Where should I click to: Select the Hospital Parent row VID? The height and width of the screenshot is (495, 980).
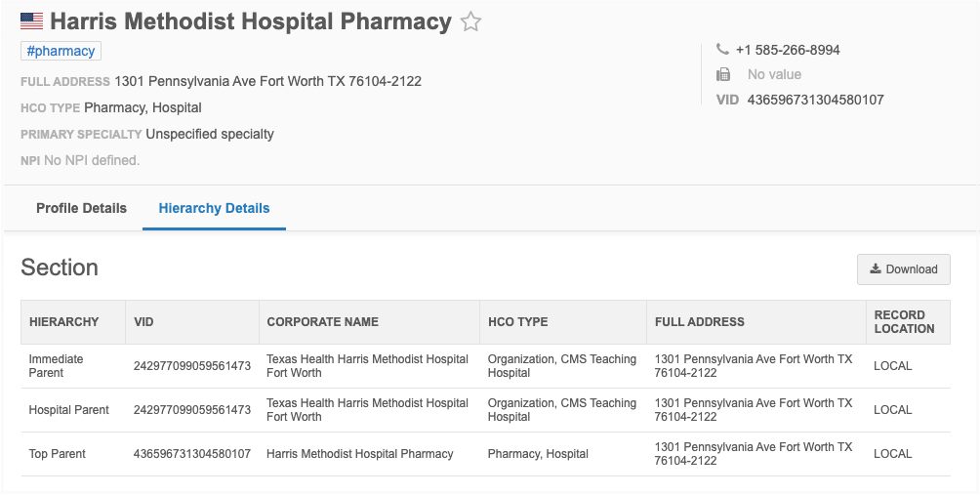coord(192,410)
